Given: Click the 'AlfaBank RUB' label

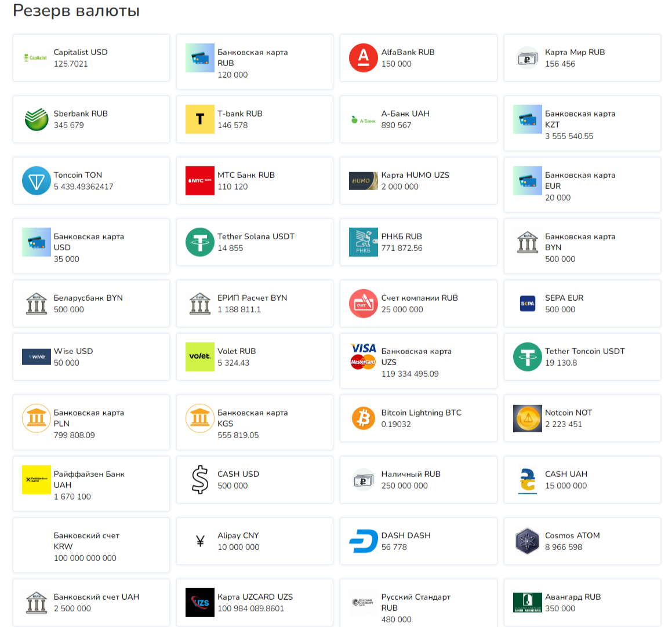Looking at the screenshot, I should (x=408, y=52).
